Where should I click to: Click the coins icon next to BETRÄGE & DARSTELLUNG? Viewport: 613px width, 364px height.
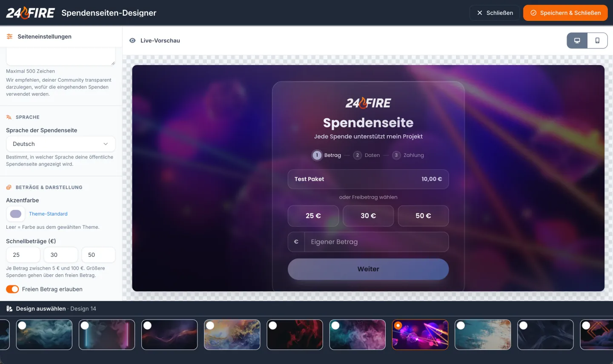(9, 187)
